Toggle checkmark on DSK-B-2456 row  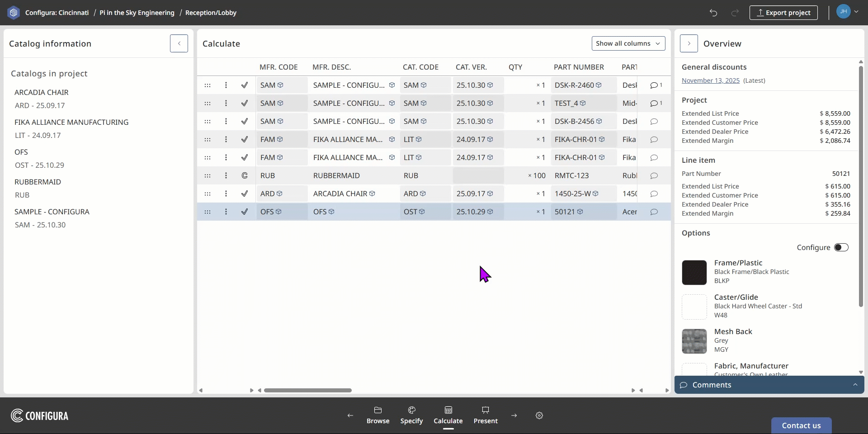pyautogui.click(x=245, y=121)
